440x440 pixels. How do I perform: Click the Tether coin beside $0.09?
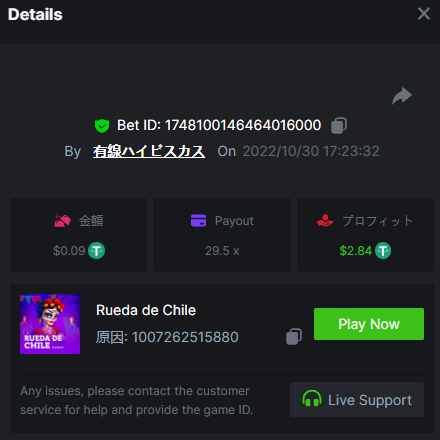tap(96, 251)
